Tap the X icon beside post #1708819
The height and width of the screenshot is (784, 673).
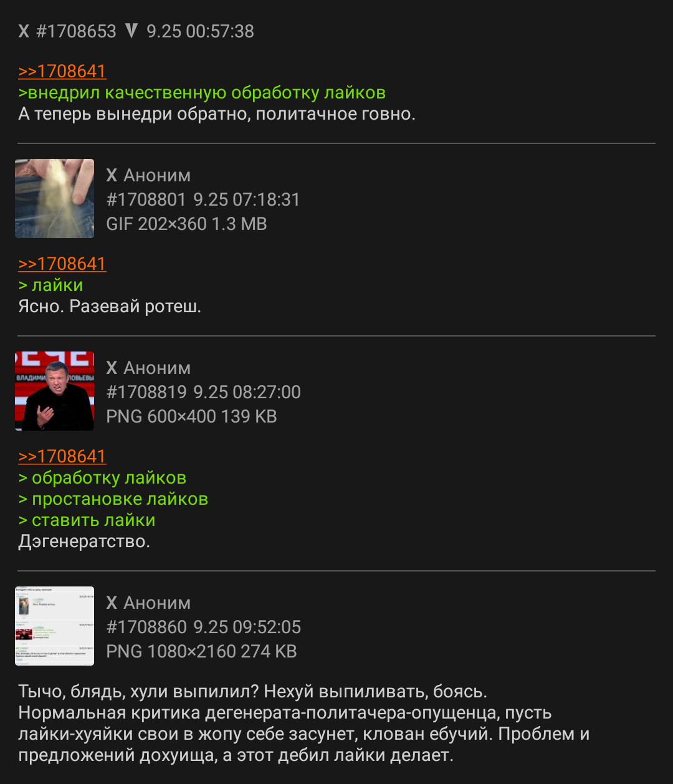click(x=112, y=368)
